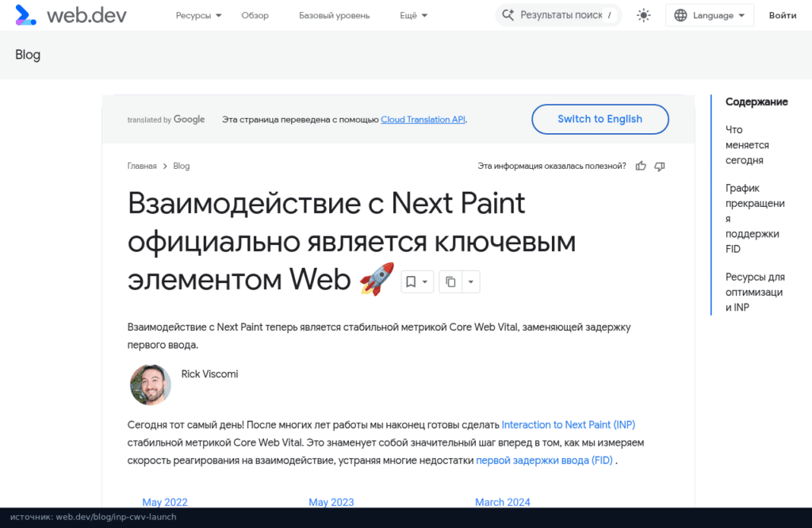Open Interaction to Next Paint (INP) link
The width and height of the screenshot is (812, 528).
click(x=568, y=425)
